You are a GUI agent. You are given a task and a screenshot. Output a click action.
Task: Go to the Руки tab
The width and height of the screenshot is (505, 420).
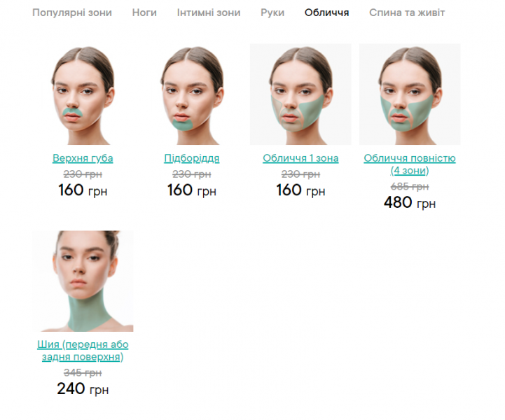(272, 13)
